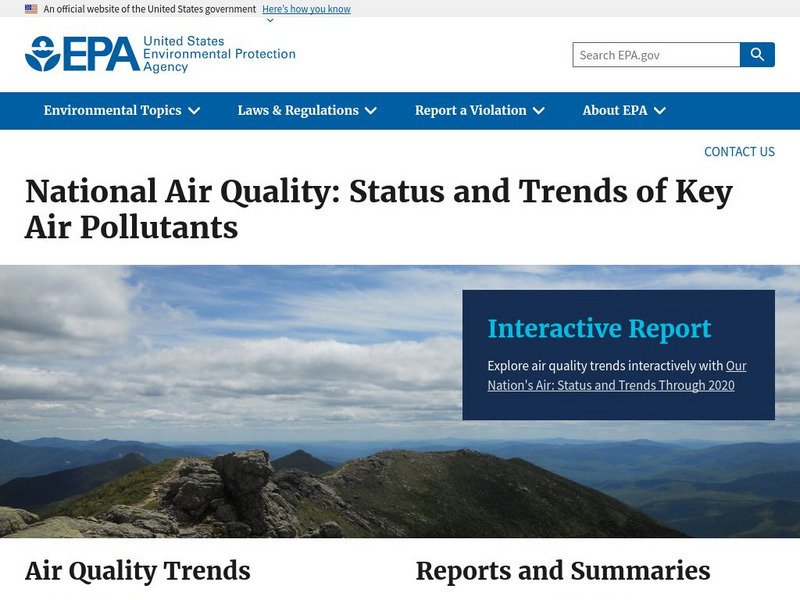Viewport: 800px width, 600px height.
Task: Click inside the Search EPA.gov field
Action: [x=650, y=55]
